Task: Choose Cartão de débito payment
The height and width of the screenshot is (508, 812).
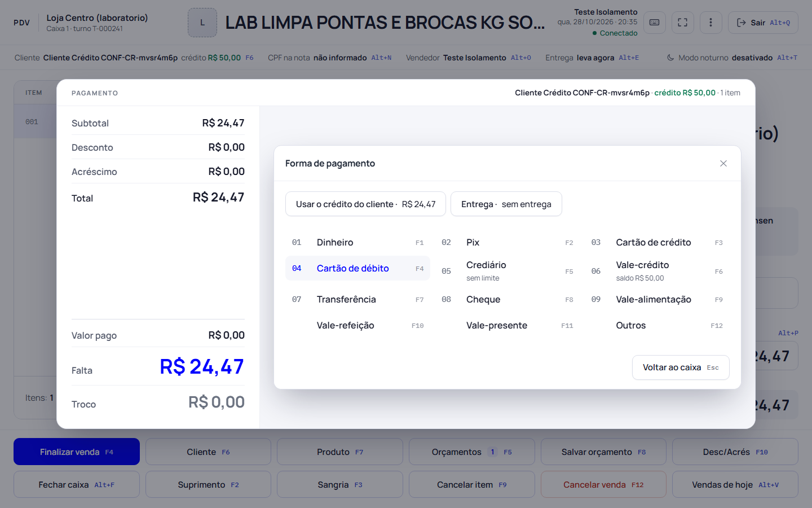Action: 358,268
